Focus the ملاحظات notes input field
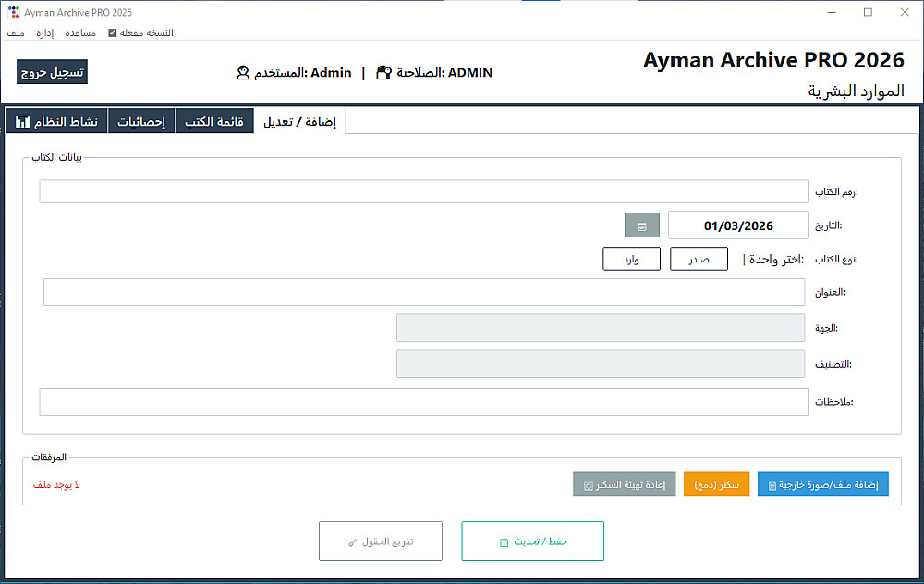The width and height of the screenshot is (924, 584). 424,402
